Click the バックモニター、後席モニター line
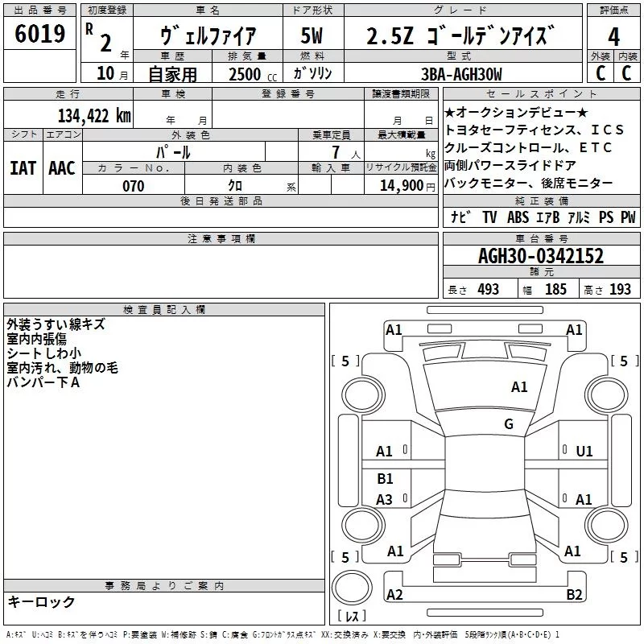 529,183
